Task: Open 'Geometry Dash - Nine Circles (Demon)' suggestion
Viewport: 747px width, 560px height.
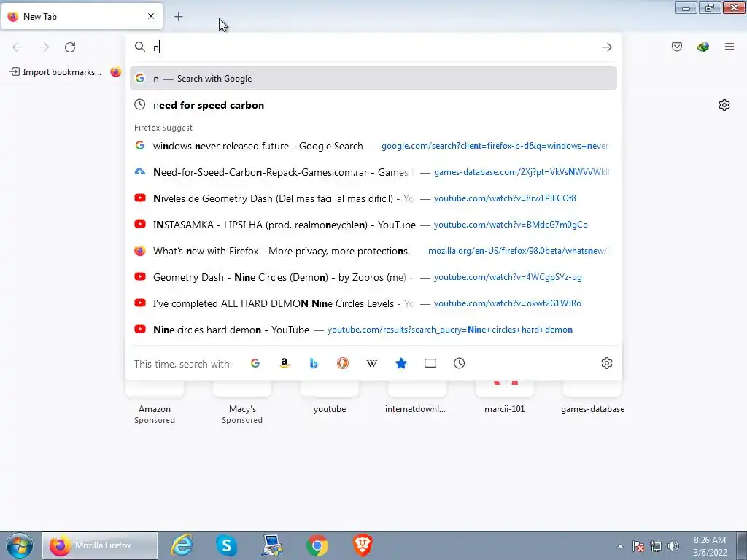Action: [x=373, y=276]
